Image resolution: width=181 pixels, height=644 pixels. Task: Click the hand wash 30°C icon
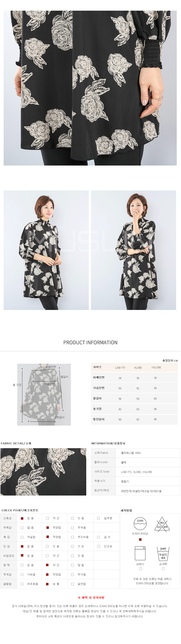pos(163,554)
